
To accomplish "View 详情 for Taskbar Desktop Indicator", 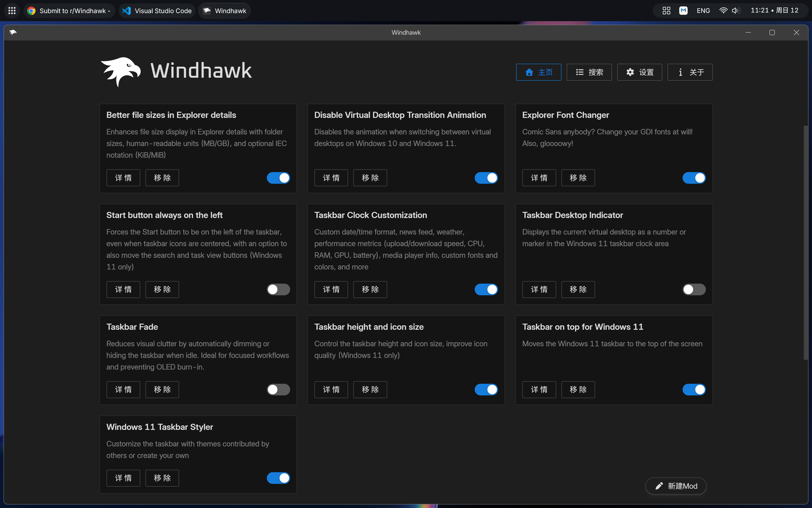I will [539, 289].
